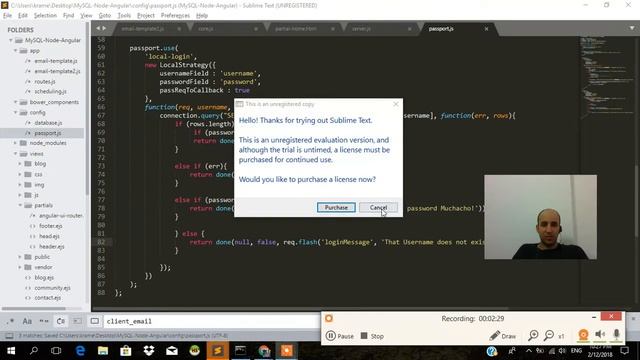Click the sidebar horizontal scrollbar
Image resolution: width=640 pixels, height=360 pixels.
[x=33, y=309]
